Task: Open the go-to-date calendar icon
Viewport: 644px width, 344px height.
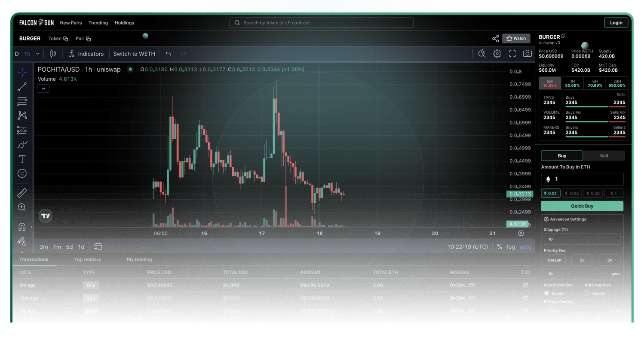Action: coord(98,247)
